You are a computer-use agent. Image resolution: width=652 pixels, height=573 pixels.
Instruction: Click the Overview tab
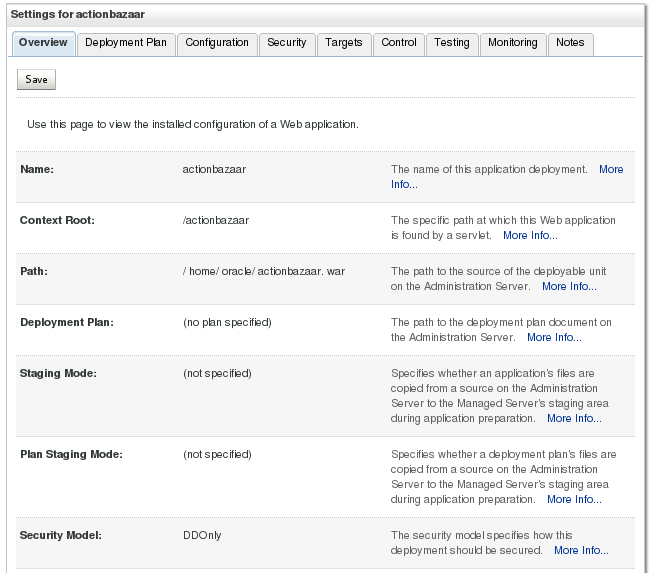point(43,43)
